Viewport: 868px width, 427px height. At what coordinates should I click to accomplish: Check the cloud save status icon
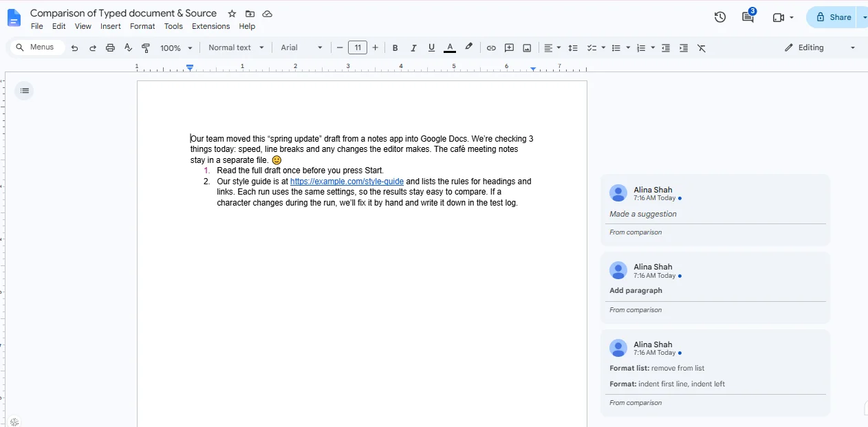pyautogui.click(x=268, y=14)
